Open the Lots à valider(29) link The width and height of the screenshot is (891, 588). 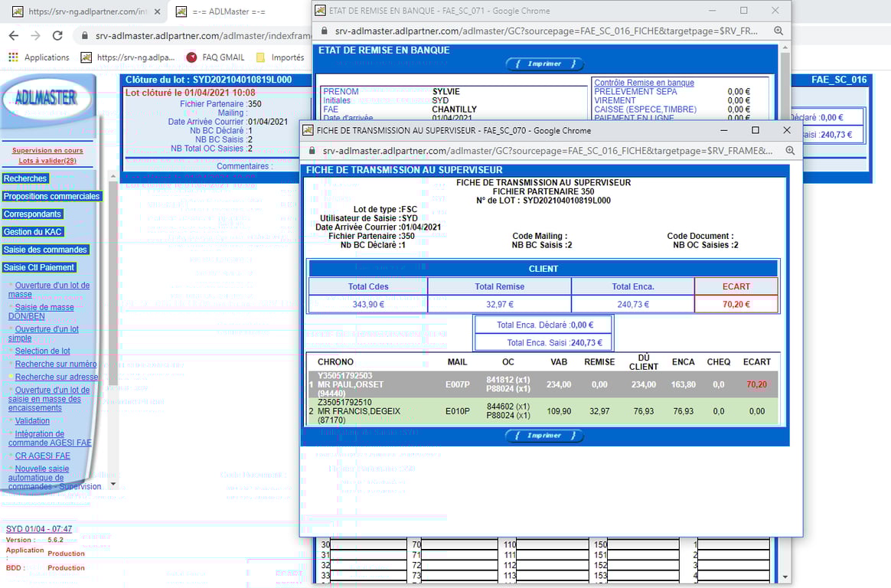tap(47, 161)
